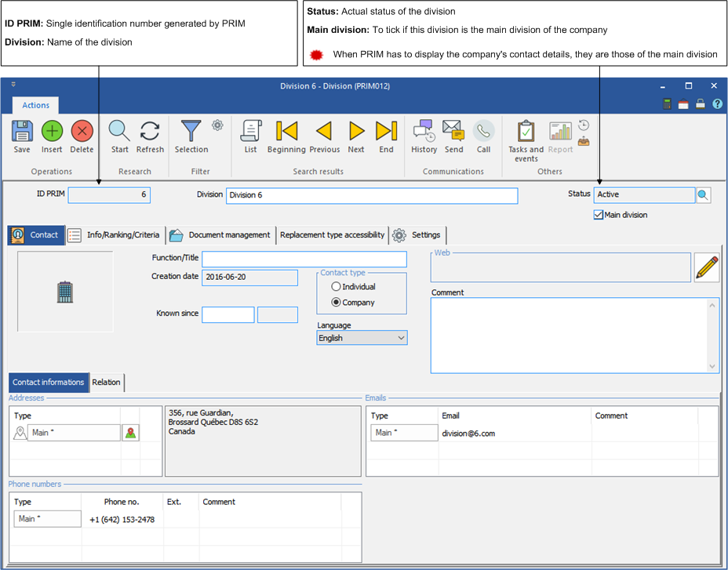Open Replacement type accessibility tab
The height and width of the screenshot is (570, 728).
point(333,235)
